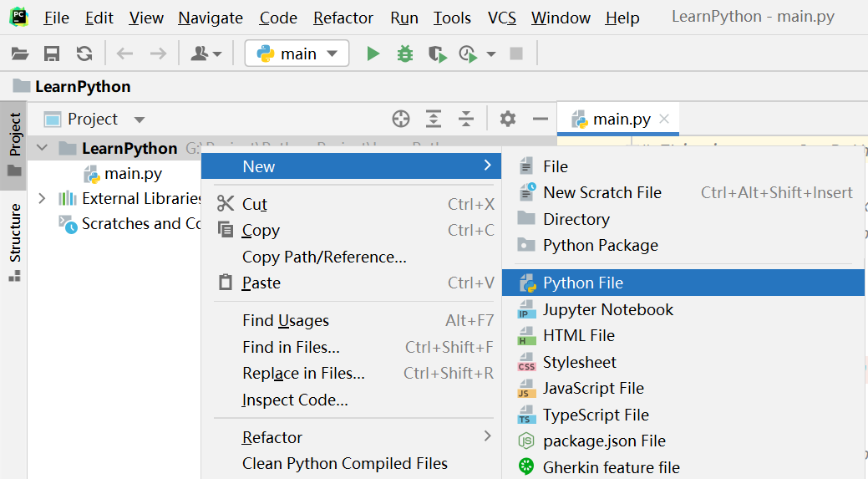Open the View menu
Viewport: 868px width, 479px height.
click(146, 18)
